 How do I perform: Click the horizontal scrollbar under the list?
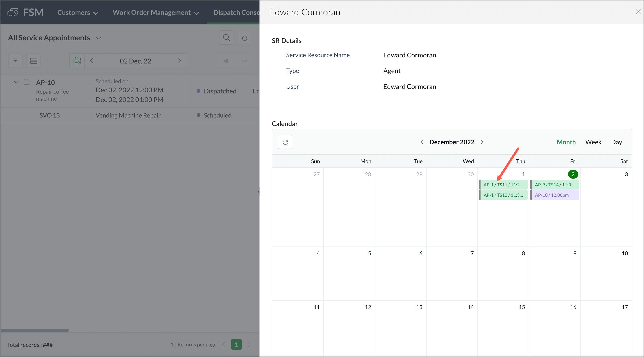click(35, 330)
